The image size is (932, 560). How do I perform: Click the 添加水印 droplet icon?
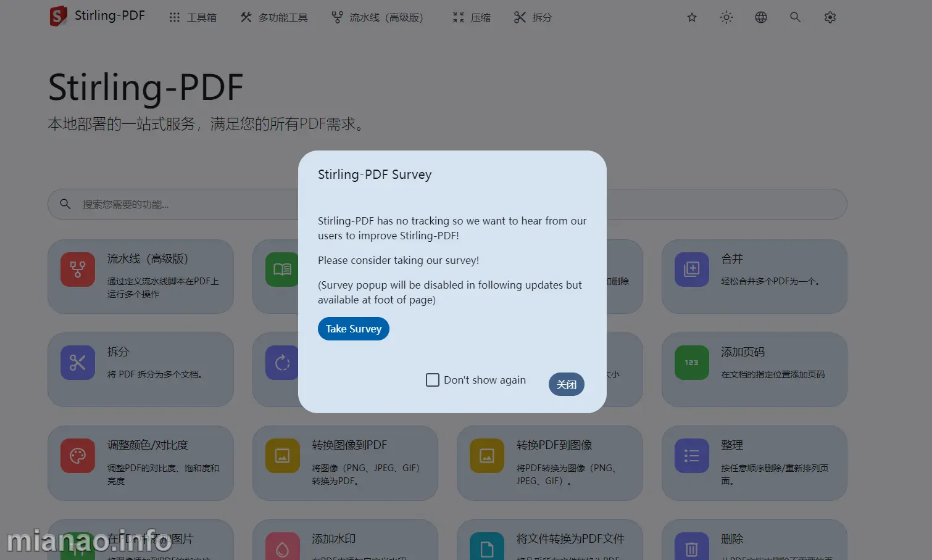pyautogui.click(x=283, y=546)
